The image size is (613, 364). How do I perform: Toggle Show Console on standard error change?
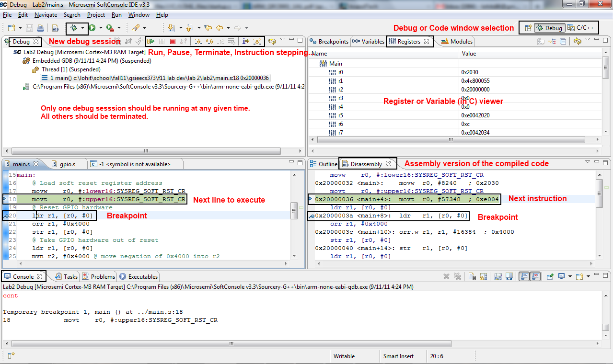(535, 276)
